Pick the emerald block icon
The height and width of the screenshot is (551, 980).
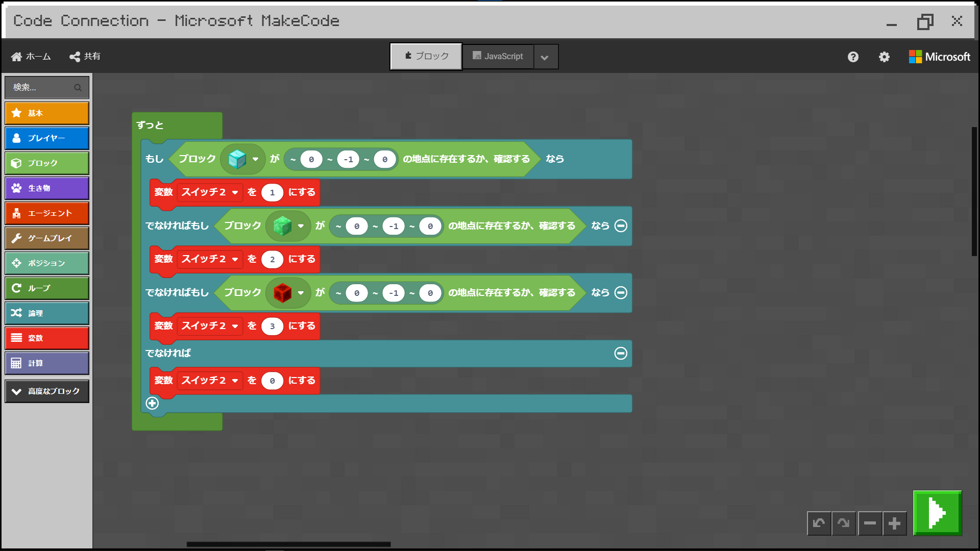tap(282, 226)
